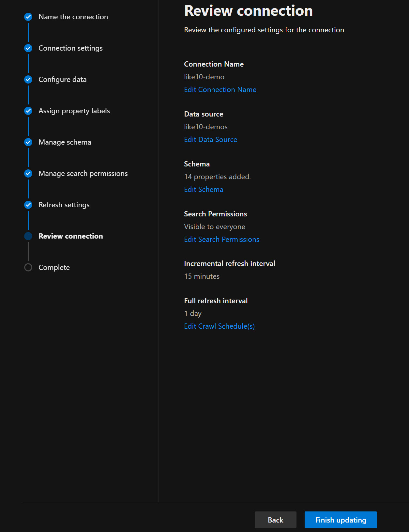The width and height of the screenshot is (409, 532).
Task: Click Edit Search Permissions link
Action: click(221, 240)
